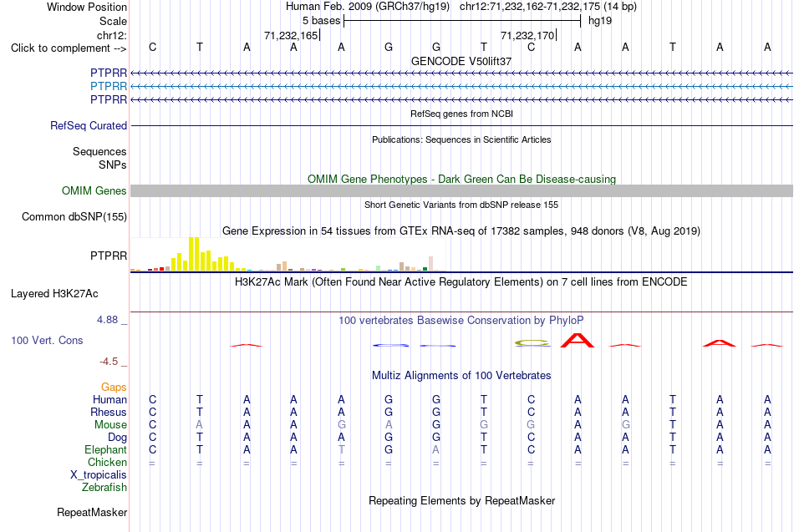Click the "-4.5 _" PhyloP lower limit value
This screenshot has height=532, width=794.
pyautogui.click(x=113, y=362)
